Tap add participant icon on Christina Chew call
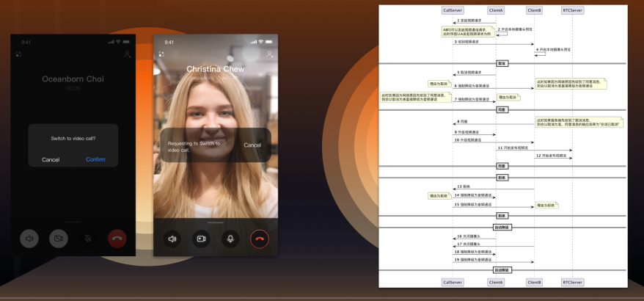This screenshot has width=644, height=301. click(x=269, y=54)
